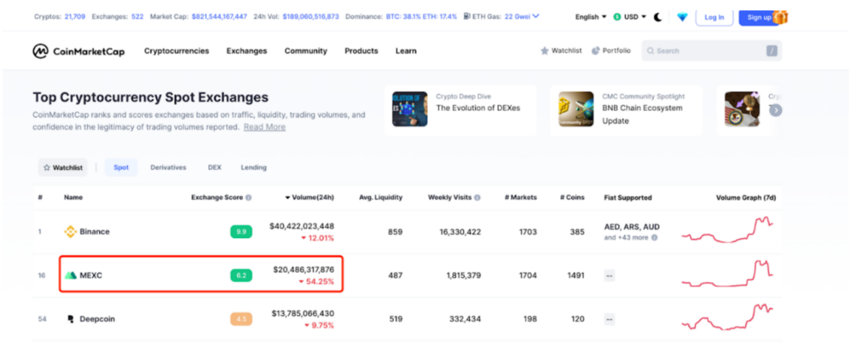Click Deepcoin 4.5 score badge
Screen dimensions: 868x355
click(241, 319)
